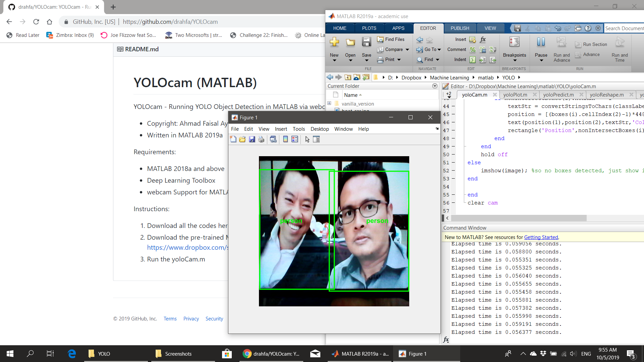
Task: Toggle the Edit Plot arrow tool
Action: pyautogui.click(x=307, y=139)
